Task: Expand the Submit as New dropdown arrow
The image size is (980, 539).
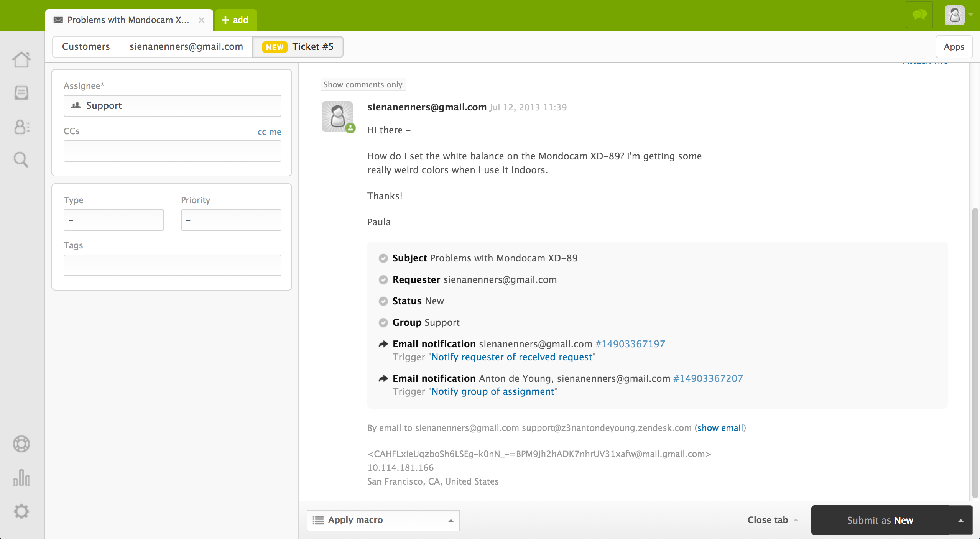Action: [960, 520]
